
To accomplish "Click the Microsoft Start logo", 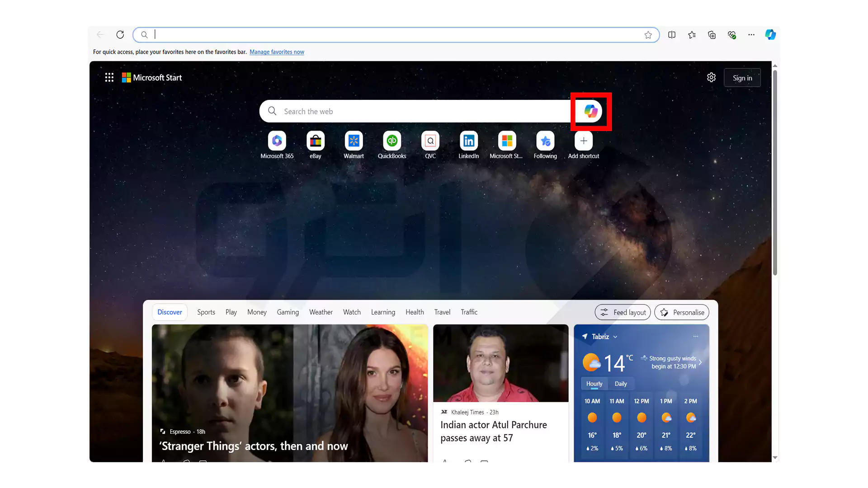I will click(152, 78).
